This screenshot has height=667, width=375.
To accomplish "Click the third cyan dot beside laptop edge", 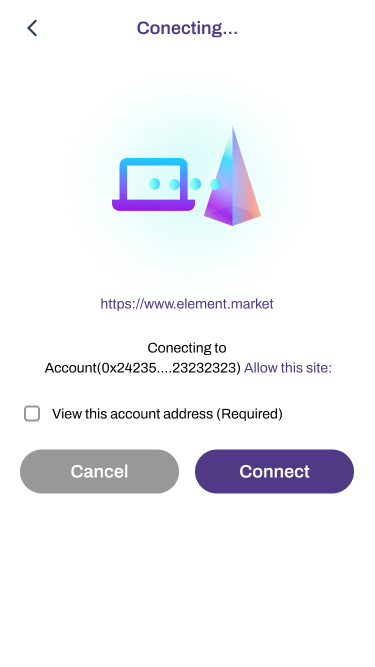I will [x=195, y=184].
